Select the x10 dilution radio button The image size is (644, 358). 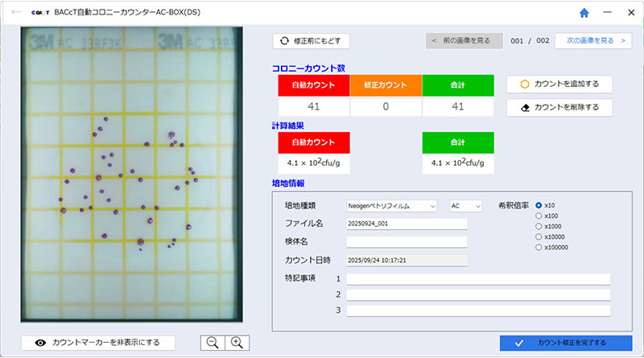pyautogui.click(x=539, y=205)
